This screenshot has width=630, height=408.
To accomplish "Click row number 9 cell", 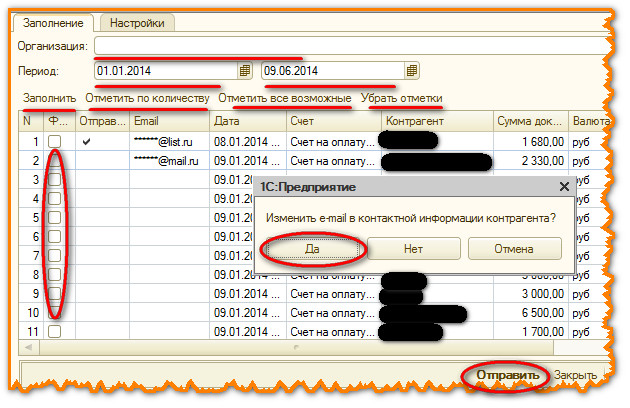I will click(31, 293).
